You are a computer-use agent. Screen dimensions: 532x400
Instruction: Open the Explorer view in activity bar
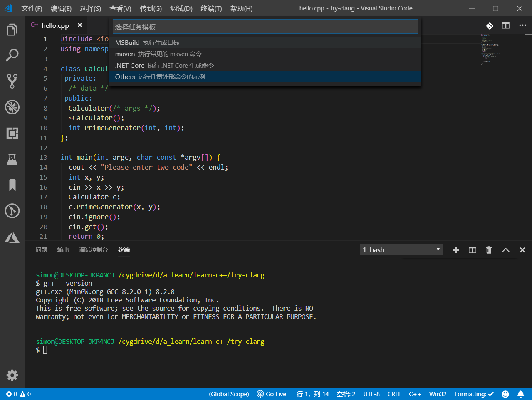(x=12, y=30)
